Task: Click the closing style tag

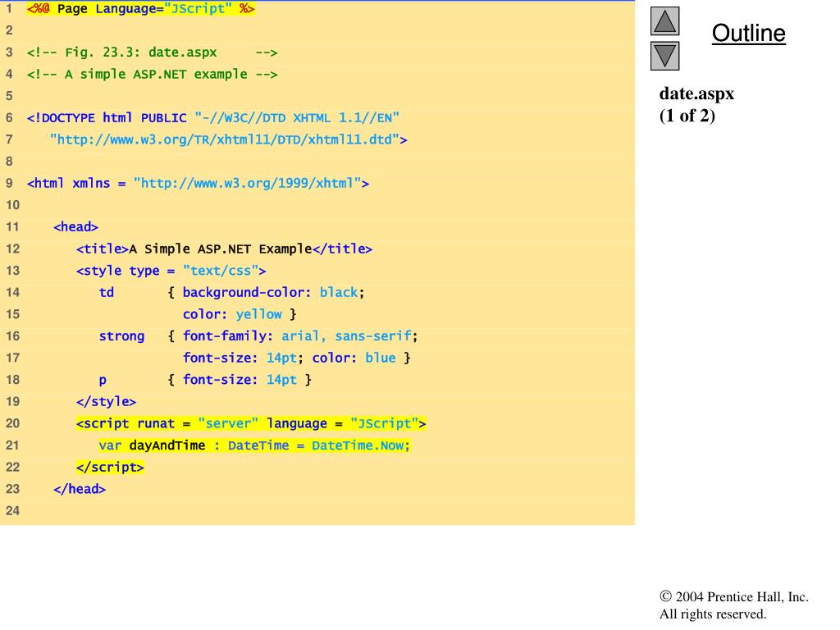Action: click(x=106, y=402)
